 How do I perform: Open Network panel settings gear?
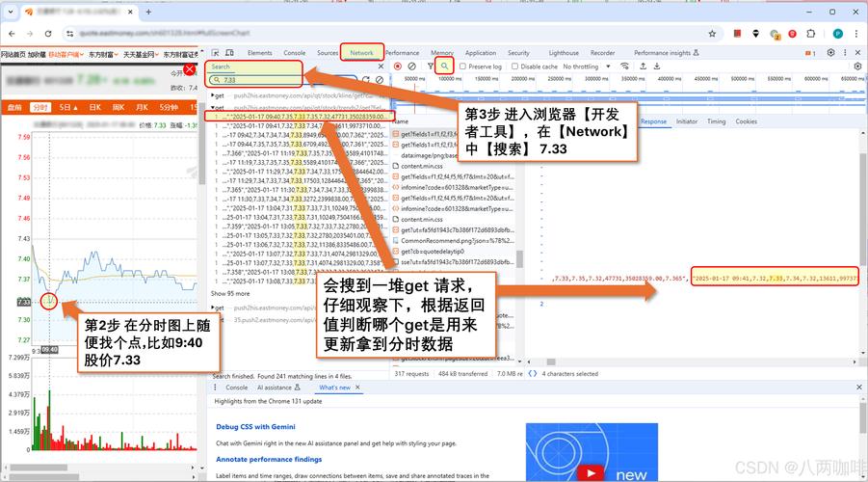click(x=857, y=66)
